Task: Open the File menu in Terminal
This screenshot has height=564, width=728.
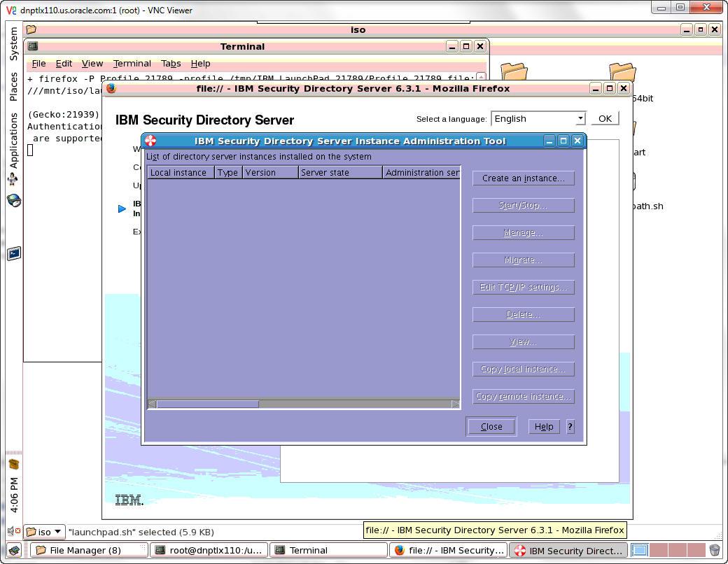Action: [38, 64]
